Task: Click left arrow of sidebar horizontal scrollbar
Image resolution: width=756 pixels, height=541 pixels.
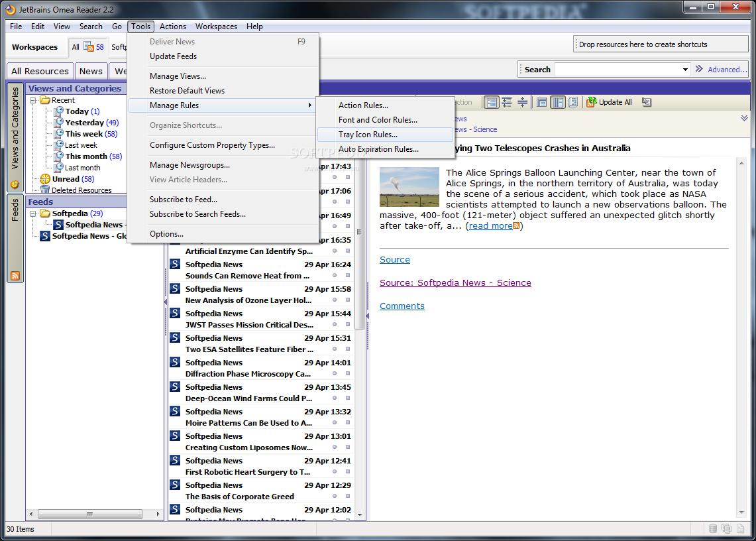Action: click(31, 514)
